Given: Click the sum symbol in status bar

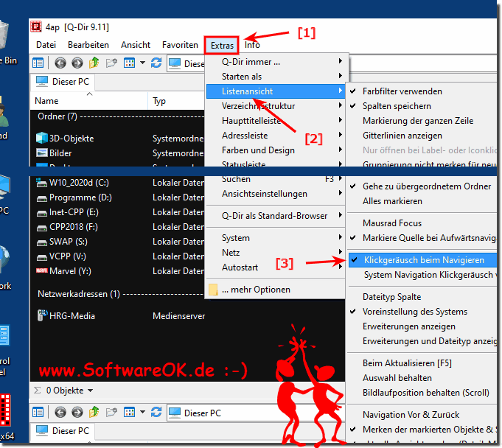Looking at the screenshot, I should (x=37, y=391).
